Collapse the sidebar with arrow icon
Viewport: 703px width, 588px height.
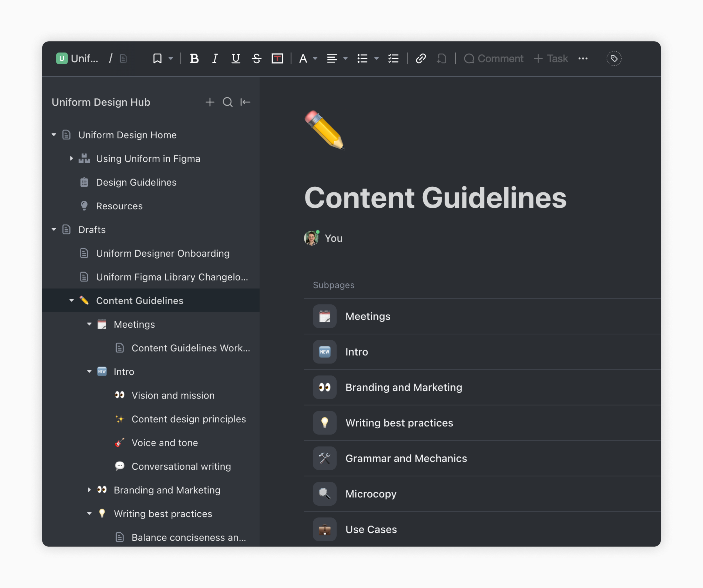coord(245,102)
